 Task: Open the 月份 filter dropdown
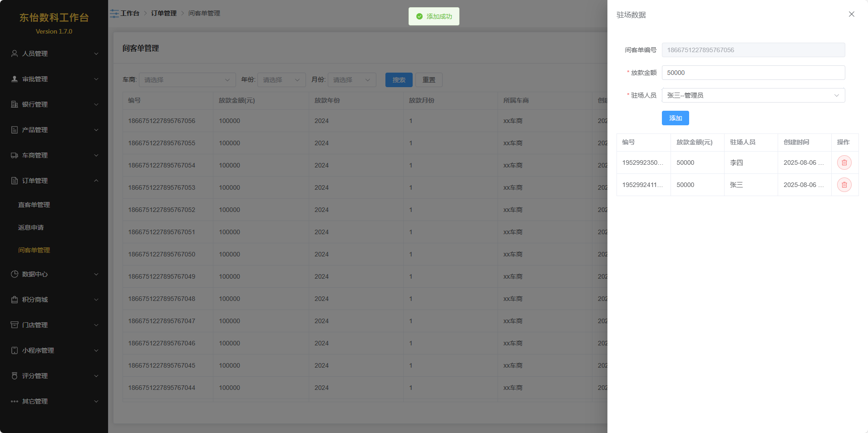tap(352, 80)
